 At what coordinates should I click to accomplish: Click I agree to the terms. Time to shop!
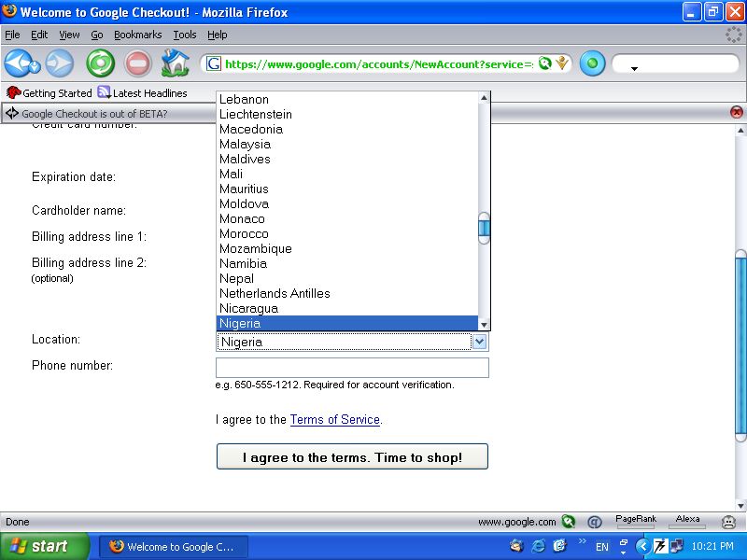(x=352, y=456)
